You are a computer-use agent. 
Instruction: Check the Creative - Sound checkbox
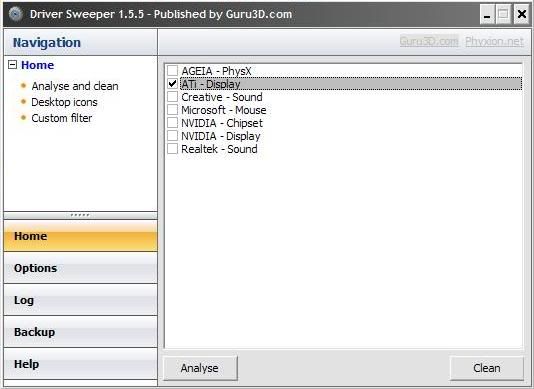pyautogui.click(x=172, y=96)
